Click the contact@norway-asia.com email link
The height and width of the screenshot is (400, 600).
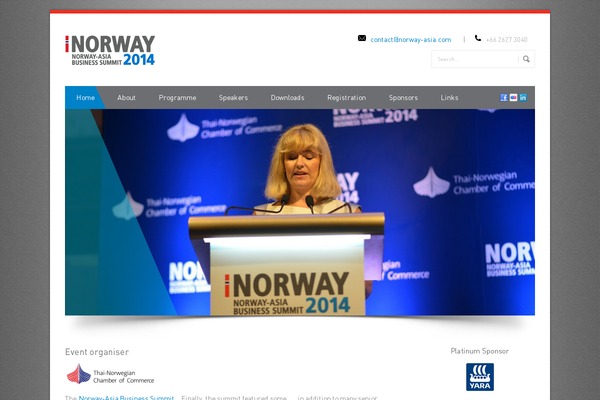(411, 39)
